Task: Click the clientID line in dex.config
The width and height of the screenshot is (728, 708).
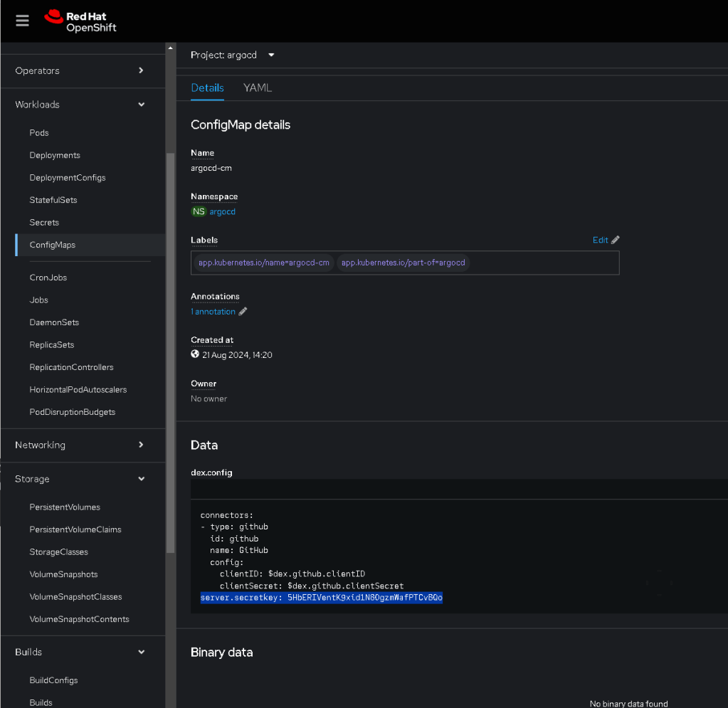Action: tap(292, 574)
